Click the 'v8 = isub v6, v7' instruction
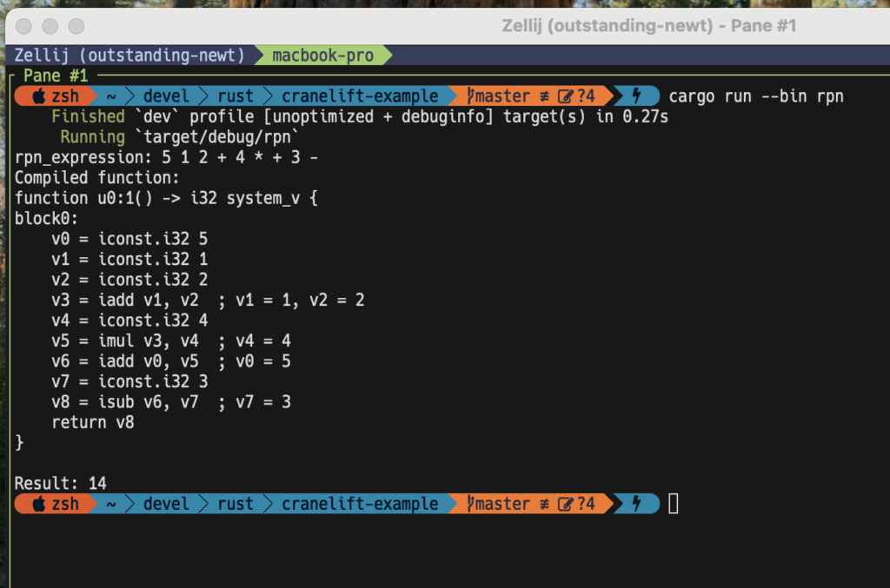Screen dimensions: 890x588 [125, 402]
